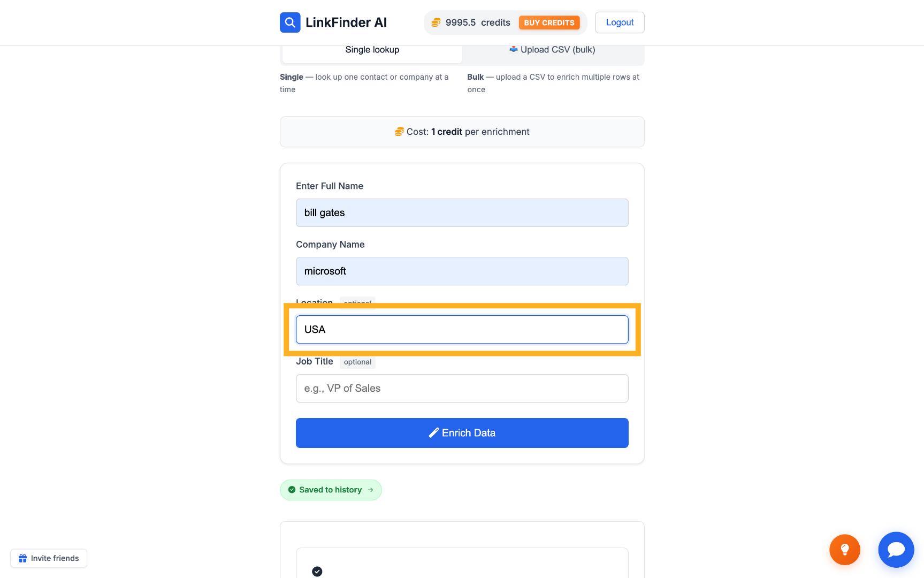Click the arrow icon in Saved to history

click(x=370, y=490)
